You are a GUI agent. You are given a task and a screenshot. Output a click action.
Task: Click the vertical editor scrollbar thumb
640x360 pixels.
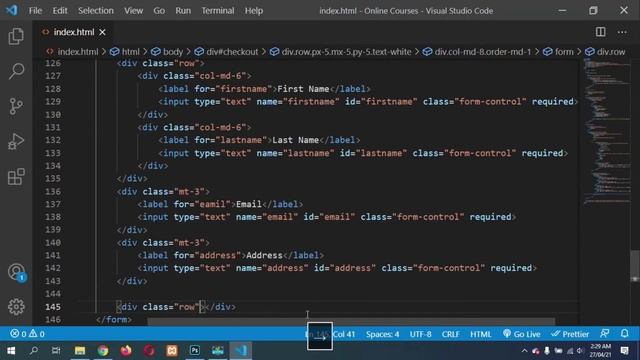click(x=635, y=266)
